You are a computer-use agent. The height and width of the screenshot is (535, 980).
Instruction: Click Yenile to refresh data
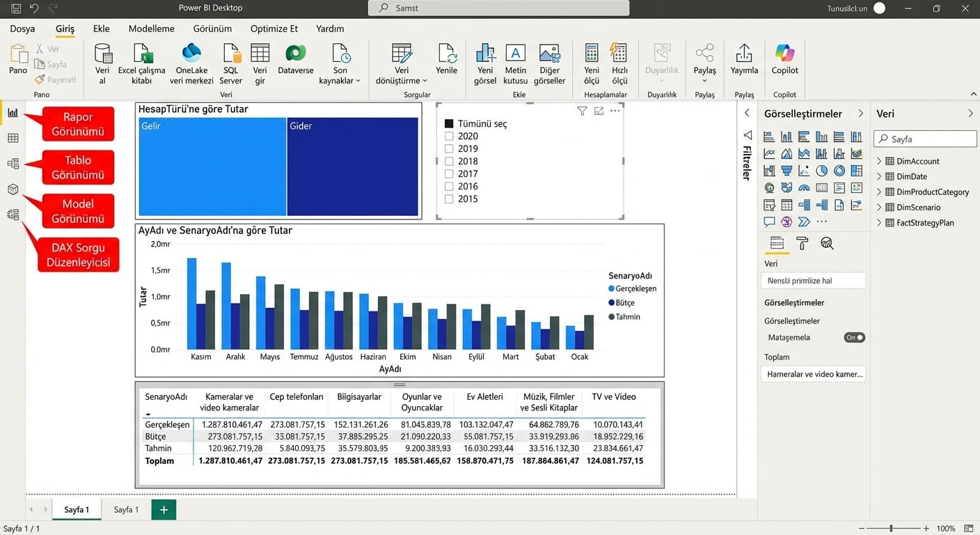447,59
